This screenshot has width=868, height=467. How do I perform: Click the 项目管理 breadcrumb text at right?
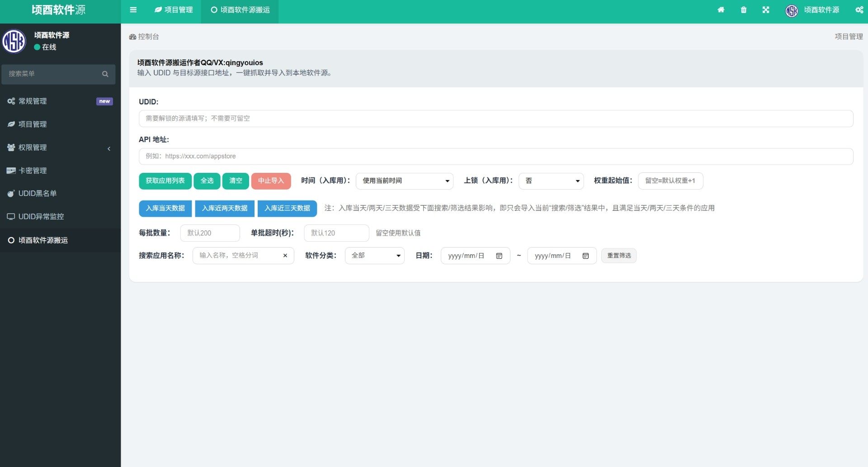[x=849, y=37]
